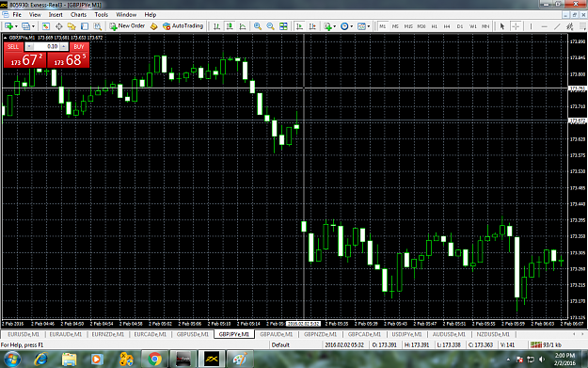Click the red BUY button

point(79,46)
